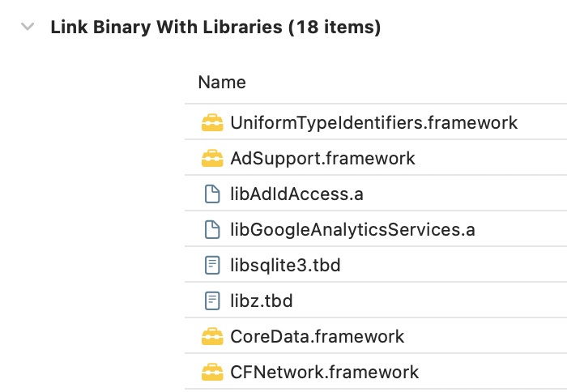Click the Link Binary With Libraries title
567x392 pixels.
pyautogui.click(x=215, y=27)
